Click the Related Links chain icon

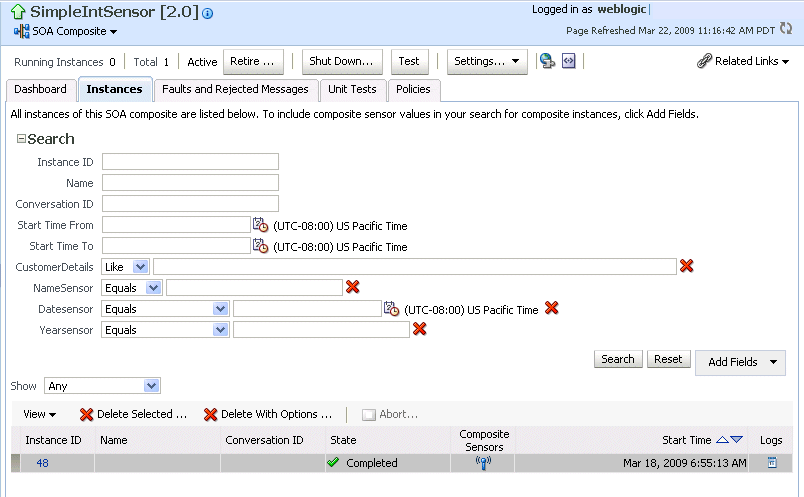[705, 61]
